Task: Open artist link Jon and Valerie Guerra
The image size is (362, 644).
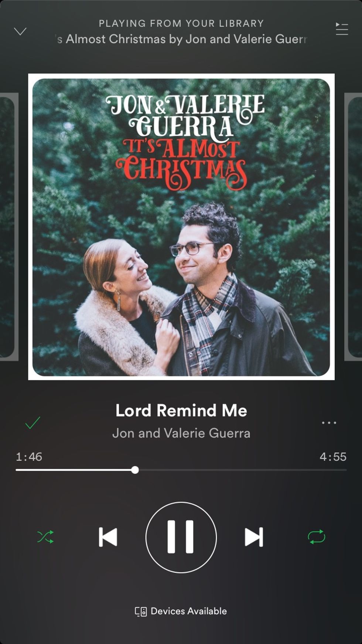Action: (x=181, y=433)
